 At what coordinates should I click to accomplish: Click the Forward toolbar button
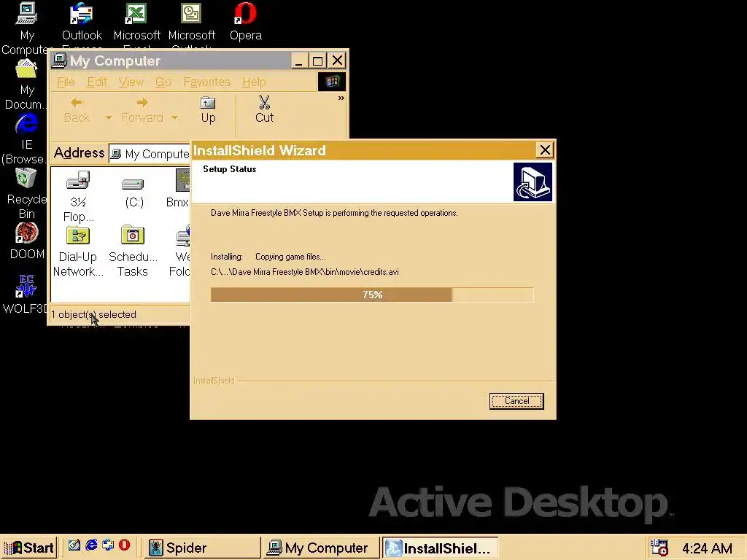coord(142,111)
